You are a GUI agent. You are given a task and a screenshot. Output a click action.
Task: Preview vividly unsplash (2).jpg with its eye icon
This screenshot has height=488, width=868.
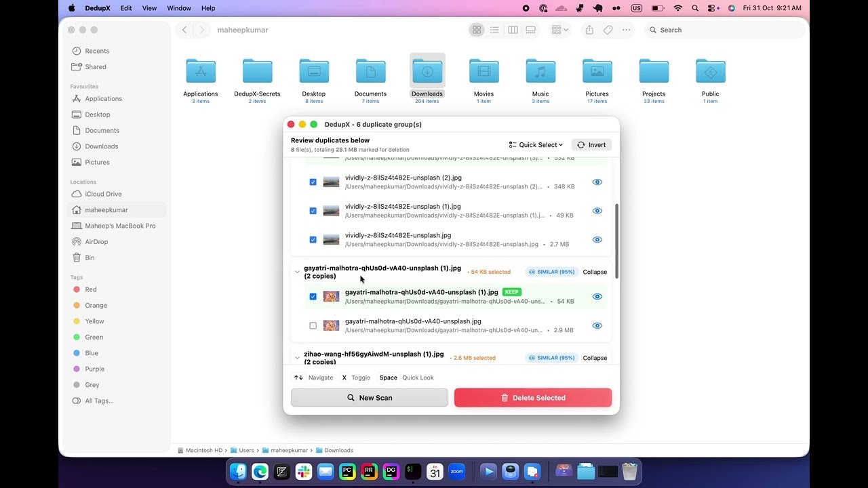point(597,182)
